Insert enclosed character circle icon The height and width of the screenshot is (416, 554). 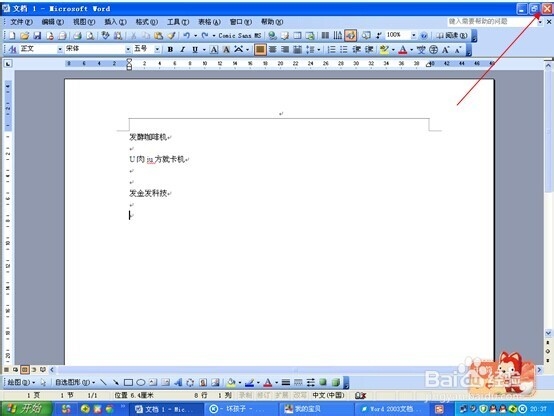click(x=434, y=50)
